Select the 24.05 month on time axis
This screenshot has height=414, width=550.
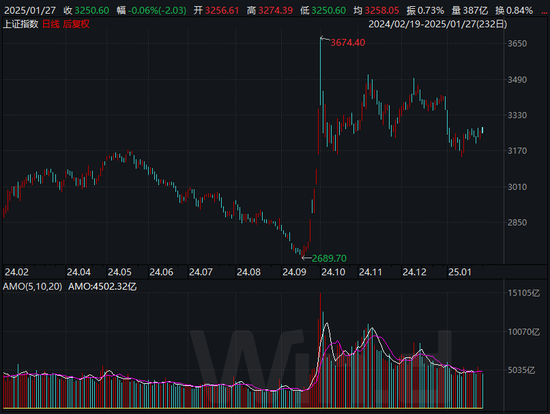(x=120, y=272)
